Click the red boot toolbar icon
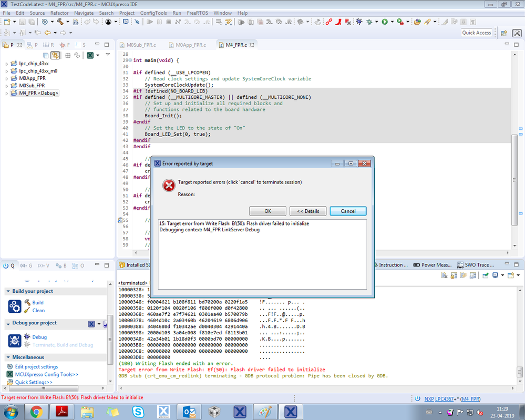The image size is (525, 420). [338, 22]
